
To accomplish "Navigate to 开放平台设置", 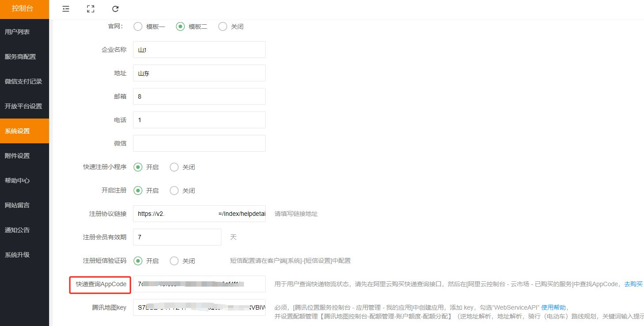I will [24, 106].
